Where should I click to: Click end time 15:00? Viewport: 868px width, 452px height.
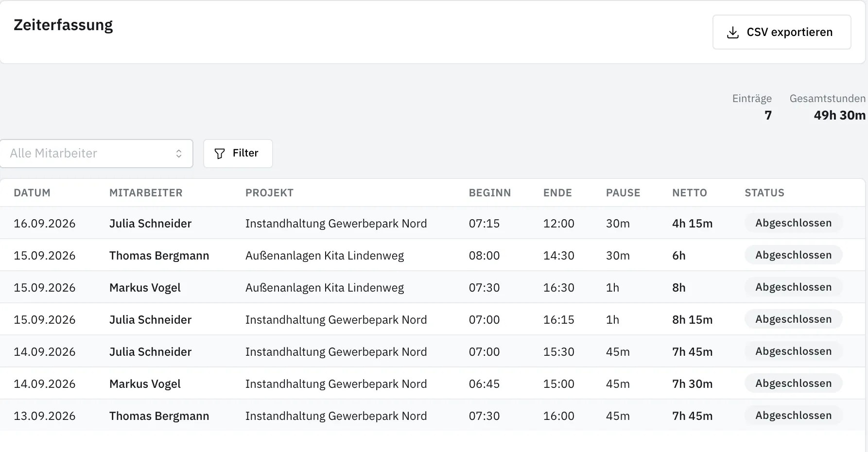[558, 384]
